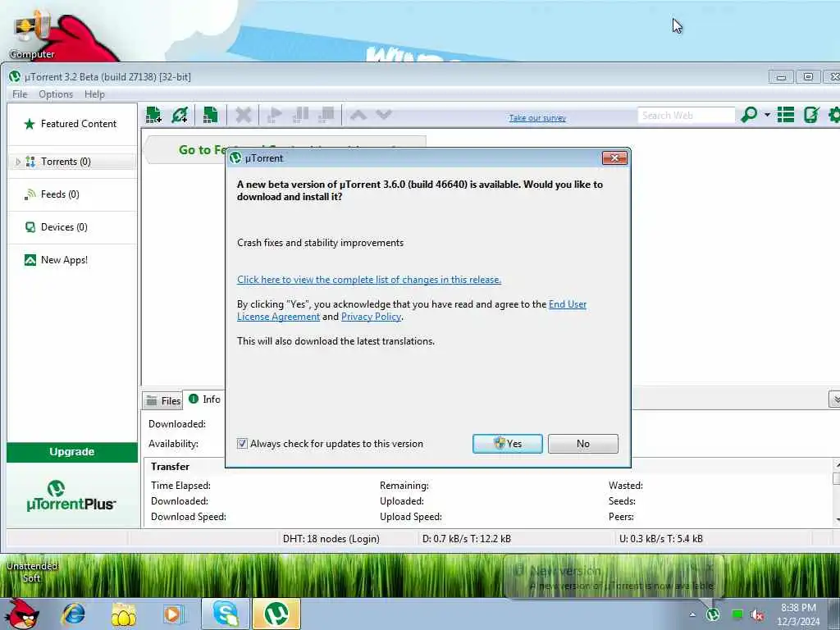Click Move Down Queue arrow icon

coord(384,115)
